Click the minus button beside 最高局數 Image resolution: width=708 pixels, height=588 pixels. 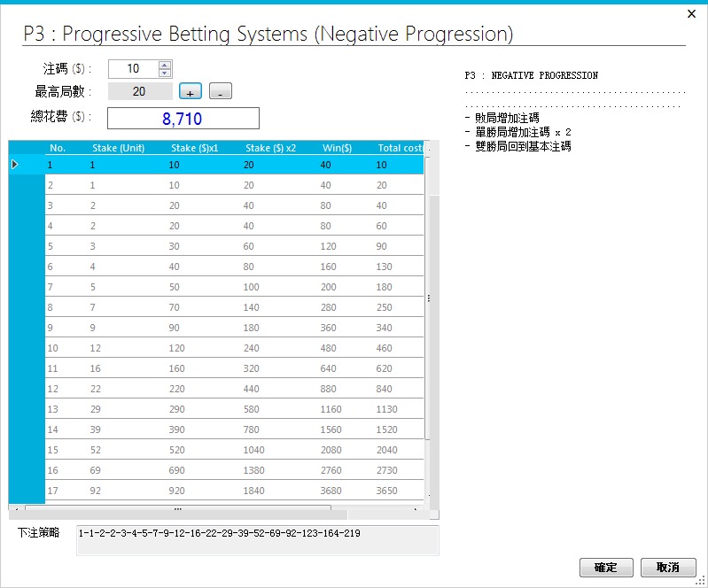220,91
